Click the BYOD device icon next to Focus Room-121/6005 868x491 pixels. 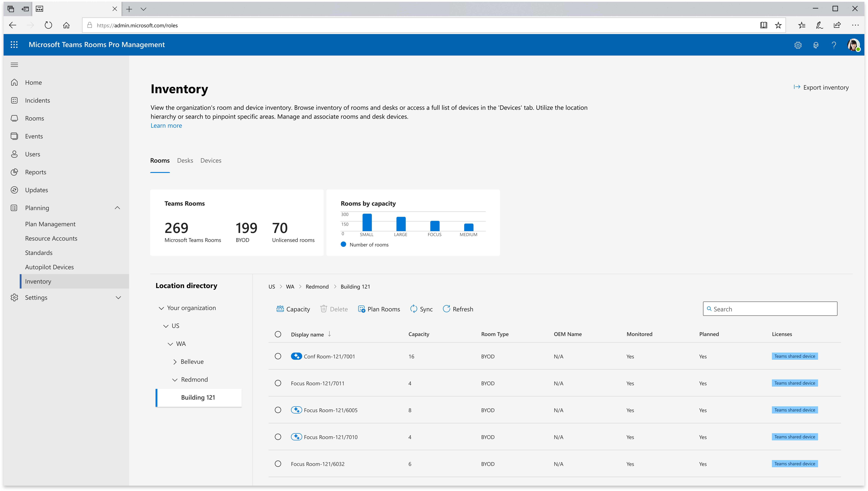click(x=296, y=410)
